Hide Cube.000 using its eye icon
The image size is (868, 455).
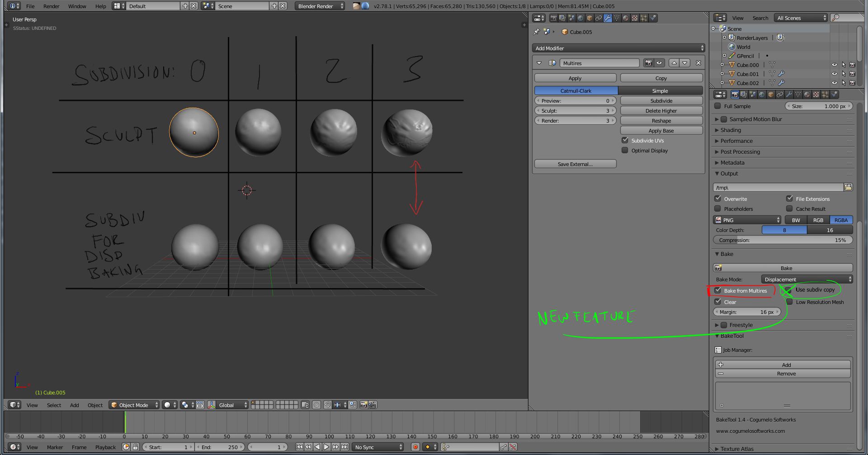pos(835,65)
